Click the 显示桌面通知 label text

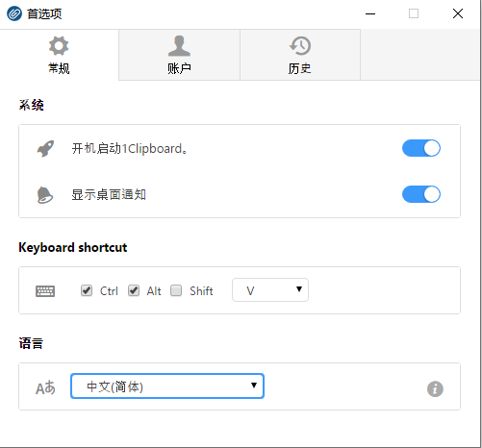[x=109, y=194]
